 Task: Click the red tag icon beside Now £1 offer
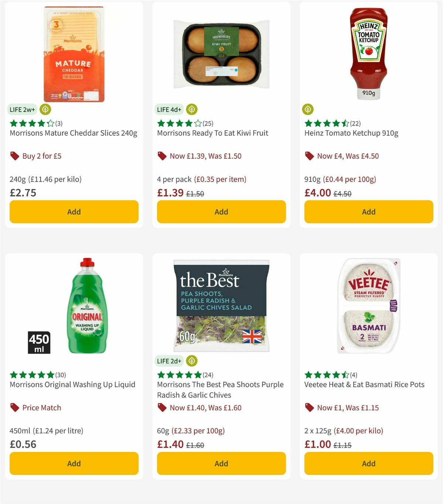click(309, 407)
